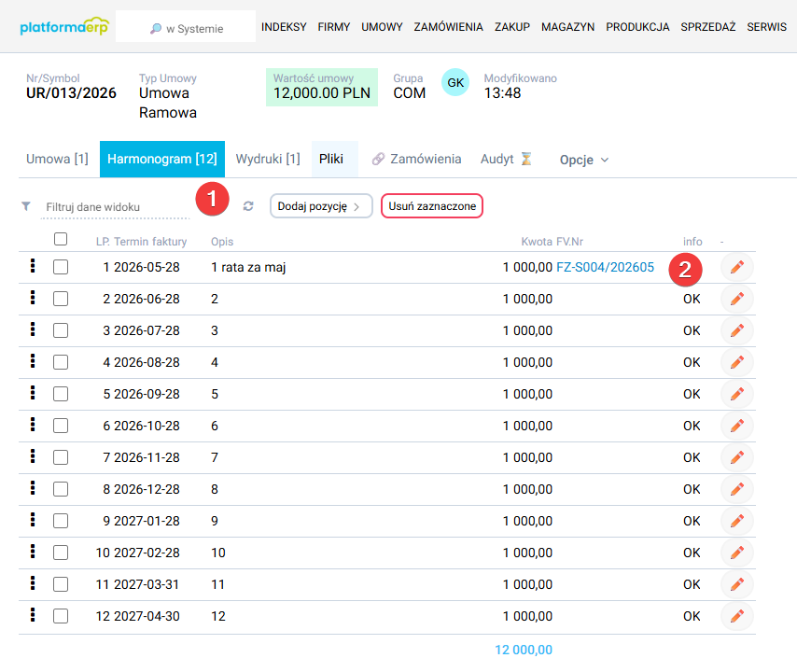Select checkbox of row 2026-06-28
The height and width of the screenshot is (672, 797).
click(61, 299)
